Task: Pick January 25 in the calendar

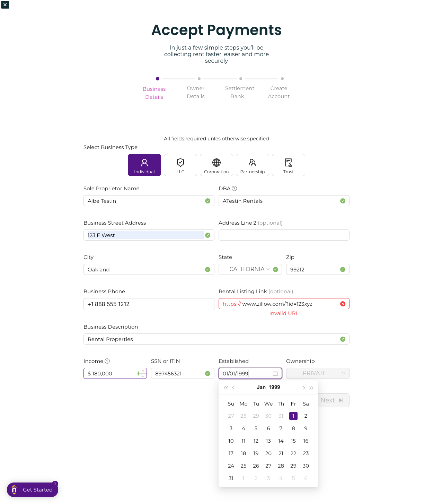Action: click(x=244, y=466)
